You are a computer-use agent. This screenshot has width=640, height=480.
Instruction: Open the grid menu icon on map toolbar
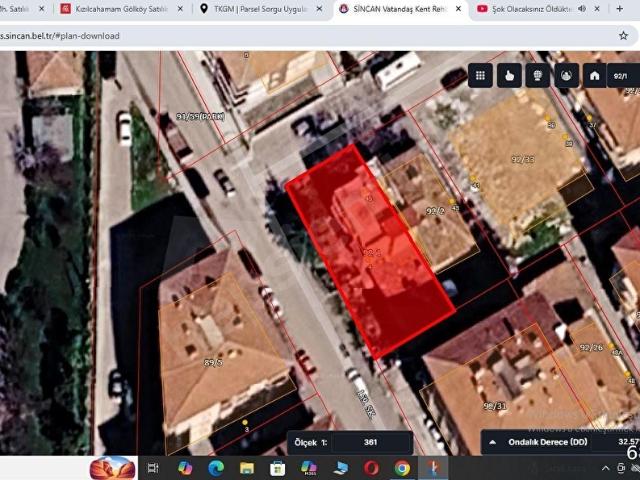480,76
